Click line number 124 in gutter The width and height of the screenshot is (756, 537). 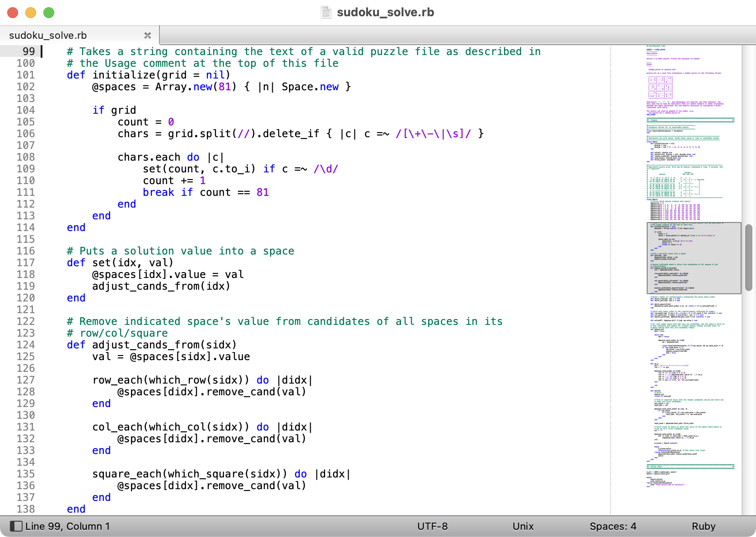pyautogui.click(x=25, y=345)
